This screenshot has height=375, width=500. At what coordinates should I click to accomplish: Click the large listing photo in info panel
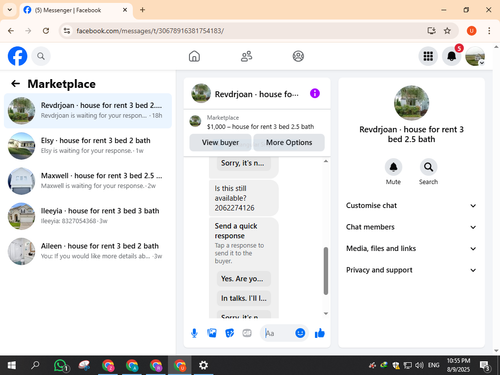pos(411,103)
